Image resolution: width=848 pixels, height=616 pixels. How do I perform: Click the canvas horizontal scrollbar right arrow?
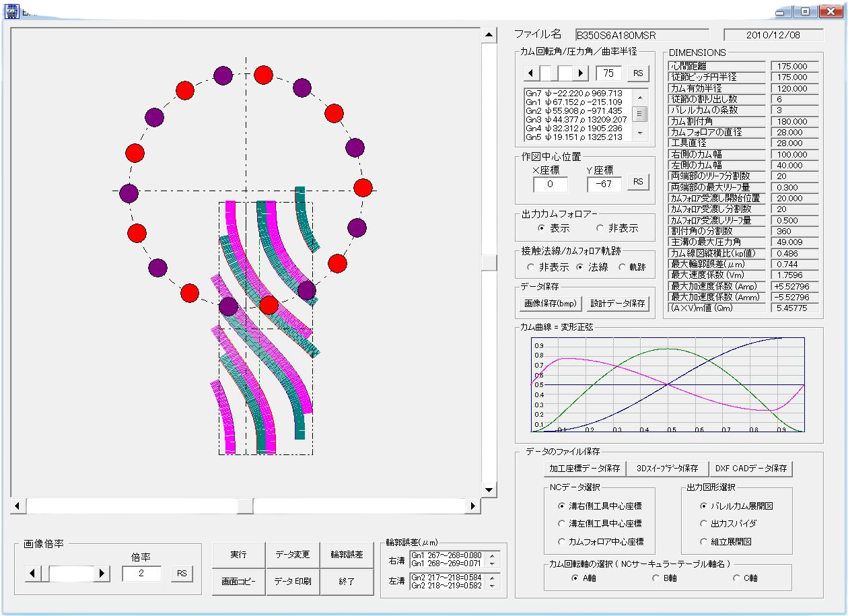473,506
